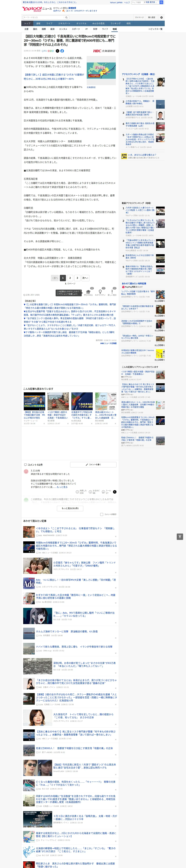Select the ライブ tab in the main navigation
The image size is (186, 868).
[x=49, y=24]
